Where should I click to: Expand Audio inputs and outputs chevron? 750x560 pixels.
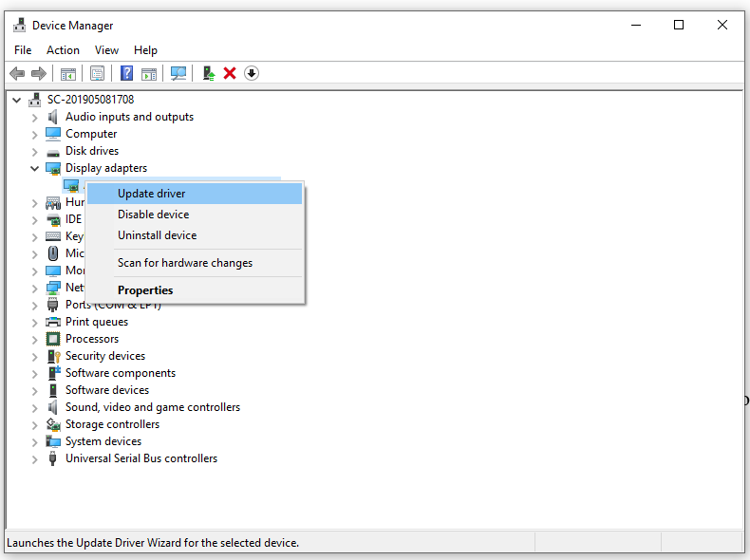pyautogui.click(x=34, y=118)
